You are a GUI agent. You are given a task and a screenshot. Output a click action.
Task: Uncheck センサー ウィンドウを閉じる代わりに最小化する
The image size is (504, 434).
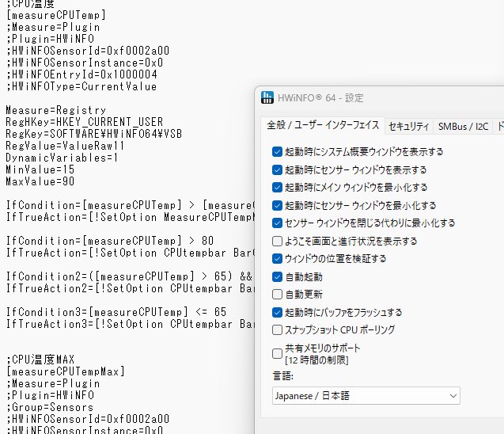coord(277,223)
